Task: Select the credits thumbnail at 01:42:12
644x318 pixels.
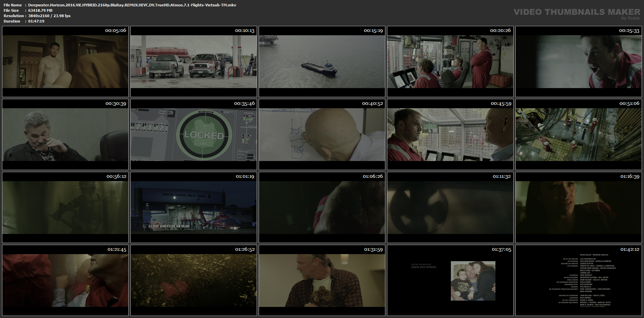Action: point(578,280)
